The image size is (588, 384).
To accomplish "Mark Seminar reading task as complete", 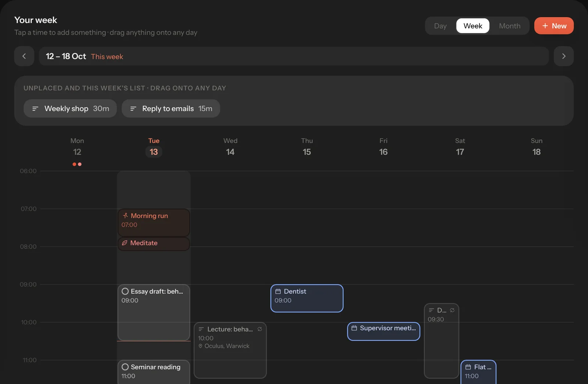I will tap(125, 367).
